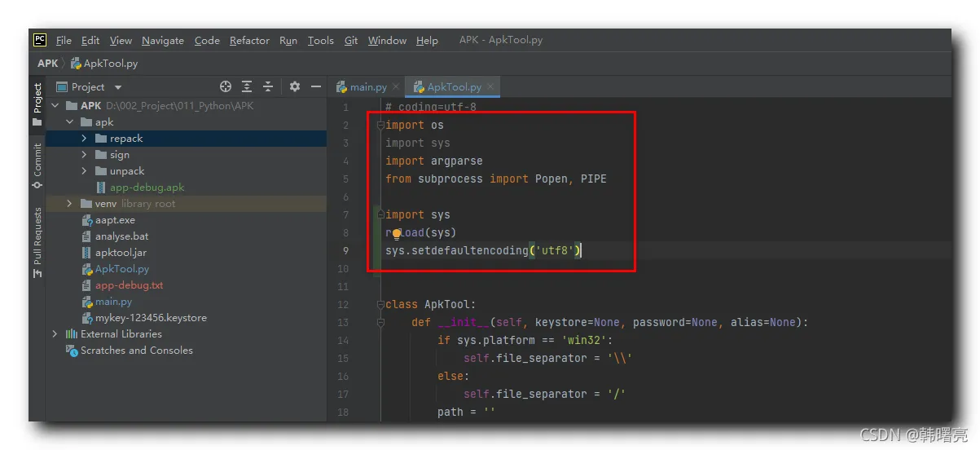Collapse the class ApkTool fold marker
The height and width of the screenshot is (450, 980).
[x=380, y=305]
